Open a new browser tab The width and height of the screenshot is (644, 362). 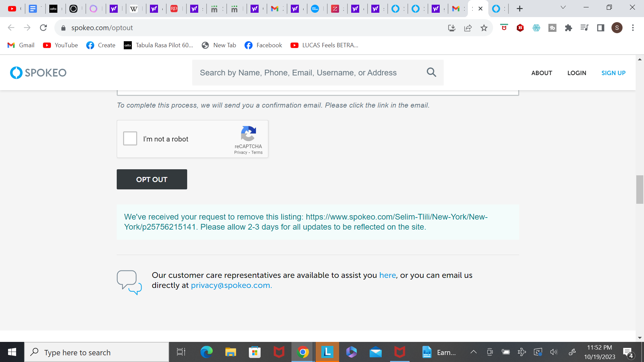pyautogui.click(x=520, y=9)
